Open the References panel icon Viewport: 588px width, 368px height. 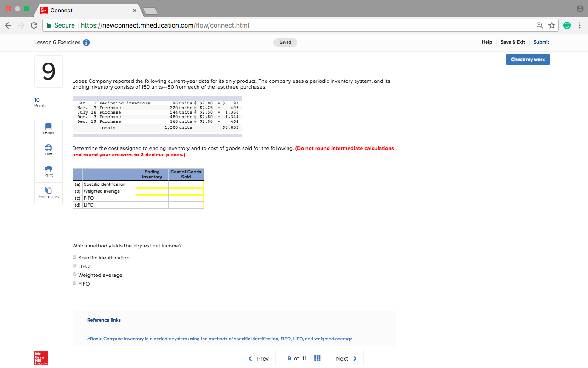[x=48, y=193]
